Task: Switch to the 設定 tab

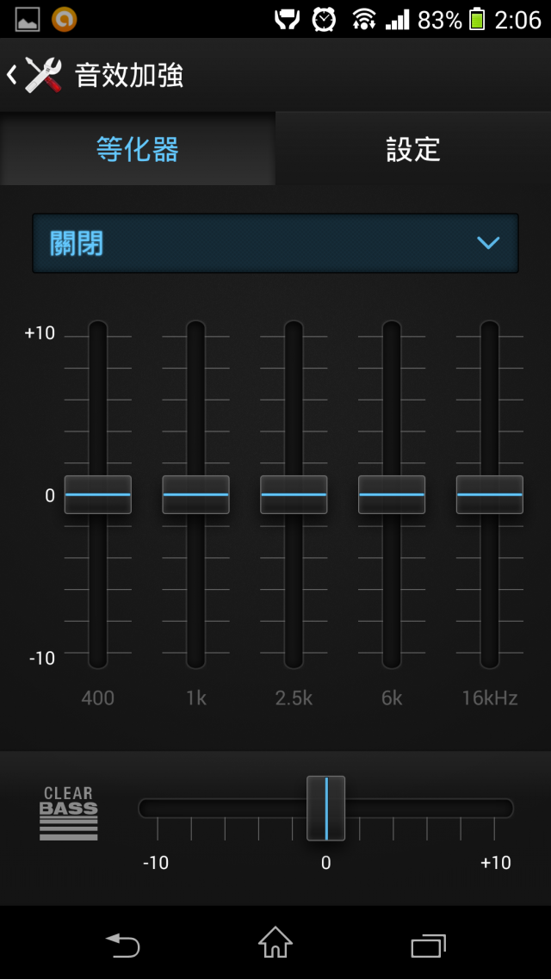Action: 413,150
